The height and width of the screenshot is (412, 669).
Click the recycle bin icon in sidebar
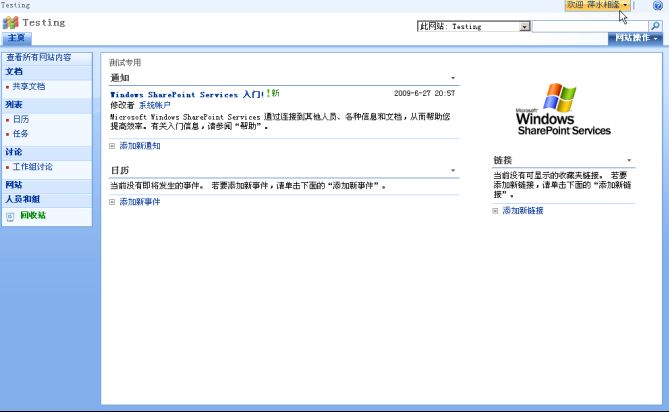10,217
